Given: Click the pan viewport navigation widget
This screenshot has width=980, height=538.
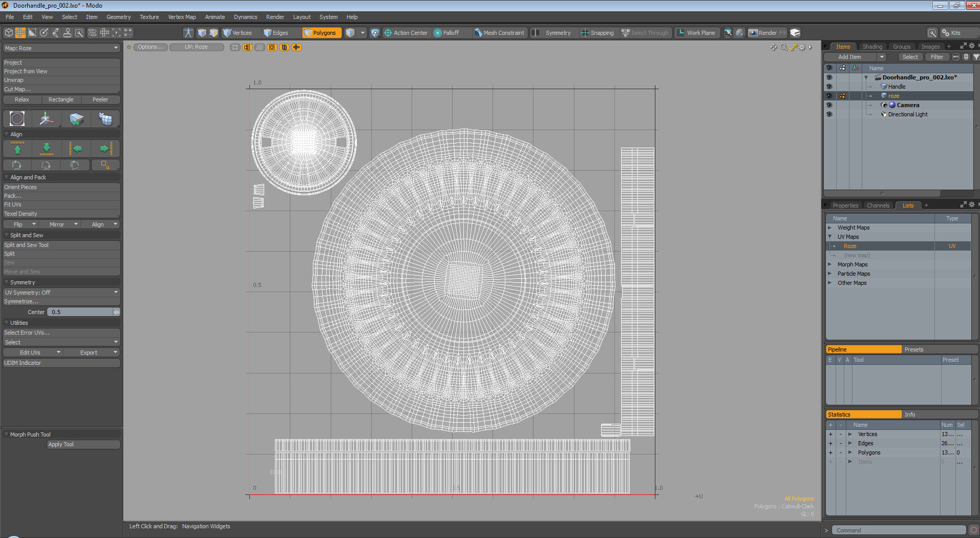Looking at the screenshot, I should (774, 47).
